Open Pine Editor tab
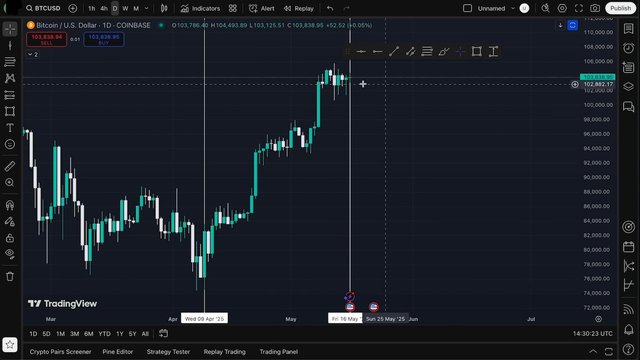This screenshot has height=360, width=640. (x=118, y=352)
